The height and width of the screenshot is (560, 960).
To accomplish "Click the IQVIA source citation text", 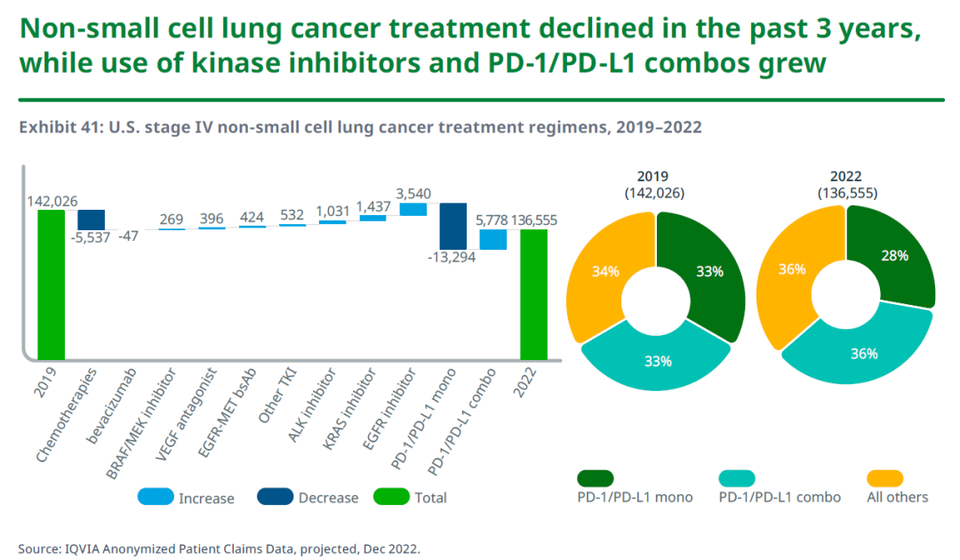I will [x=219, y=548].
